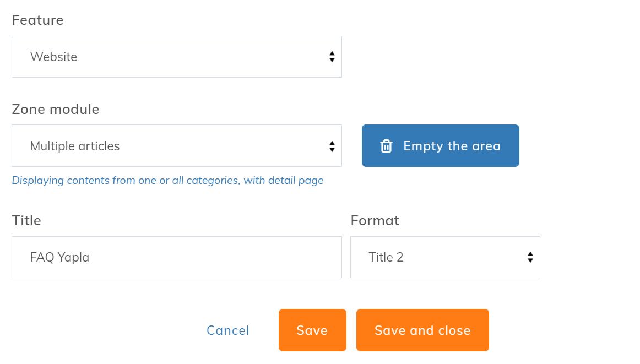
Task: Click the FAQ Yapla text in Title
Action: (59, 257)
